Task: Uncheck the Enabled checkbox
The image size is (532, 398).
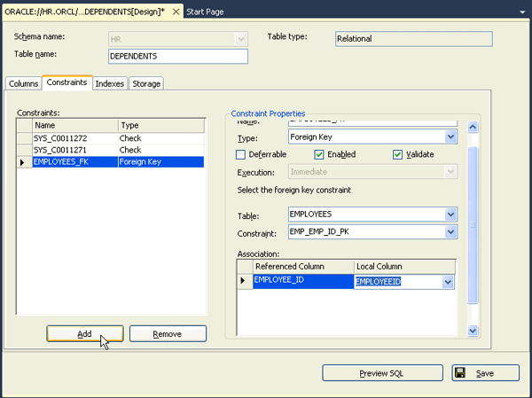Action: click(x=320, y=154)
